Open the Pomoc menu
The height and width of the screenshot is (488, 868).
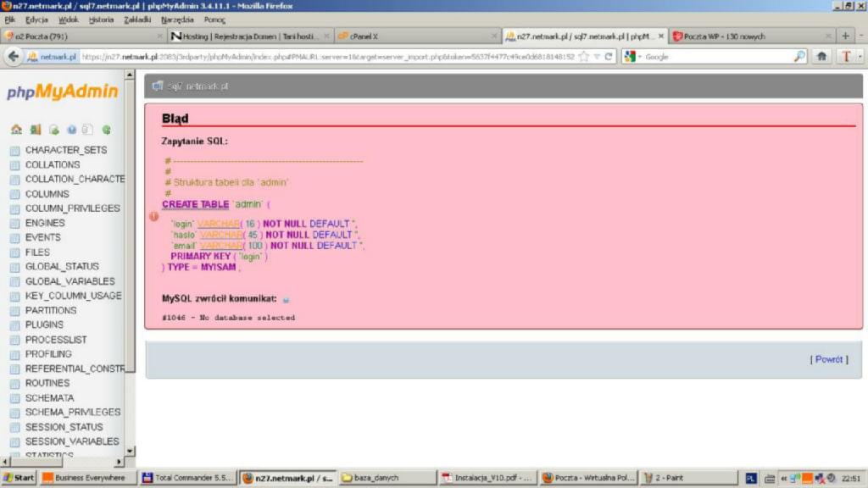pyautogui.click(x=214, y=20)
